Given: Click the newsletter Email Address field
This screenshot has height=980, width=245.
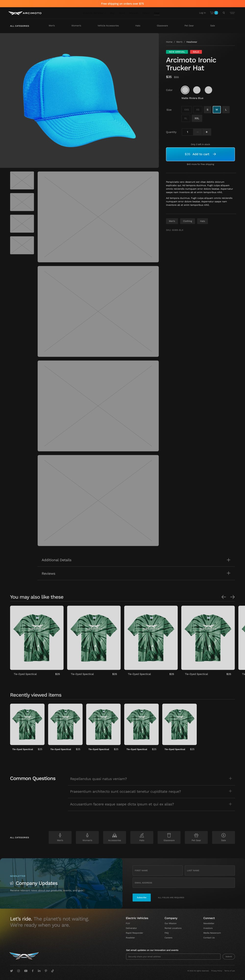Looking at the screenshot, I should coord(183,882).
